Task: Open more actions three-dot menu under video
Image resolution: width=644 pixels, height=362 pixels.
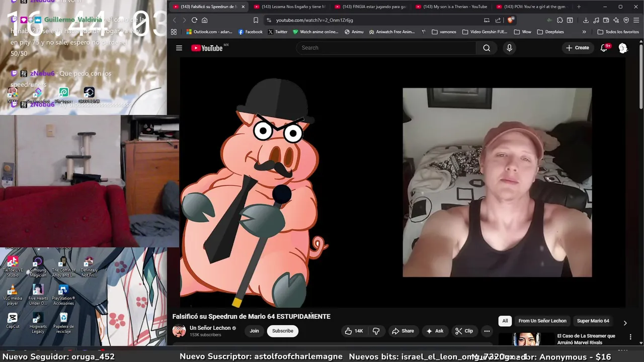Action: [x=487, y=331]
